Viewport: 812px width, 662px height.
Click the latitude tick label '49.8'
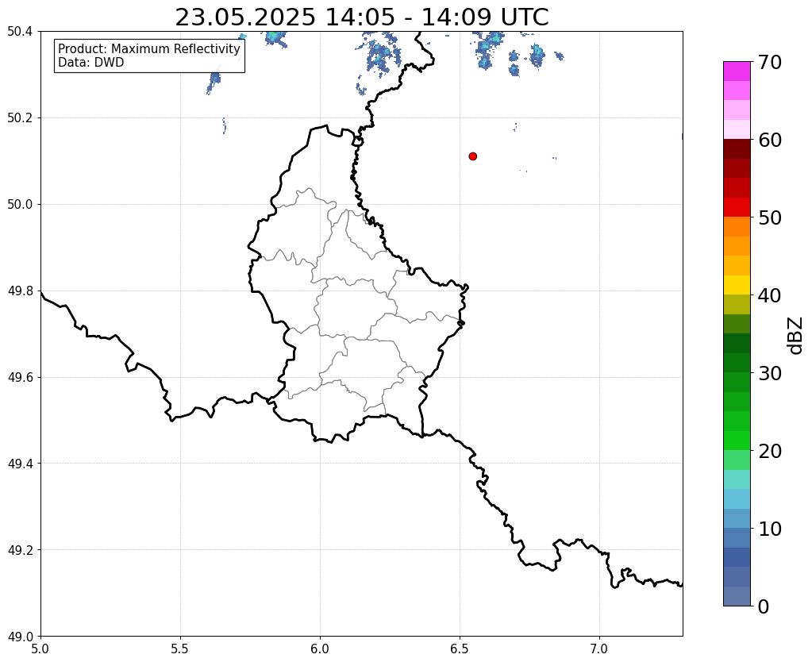(x=20, y=291)
